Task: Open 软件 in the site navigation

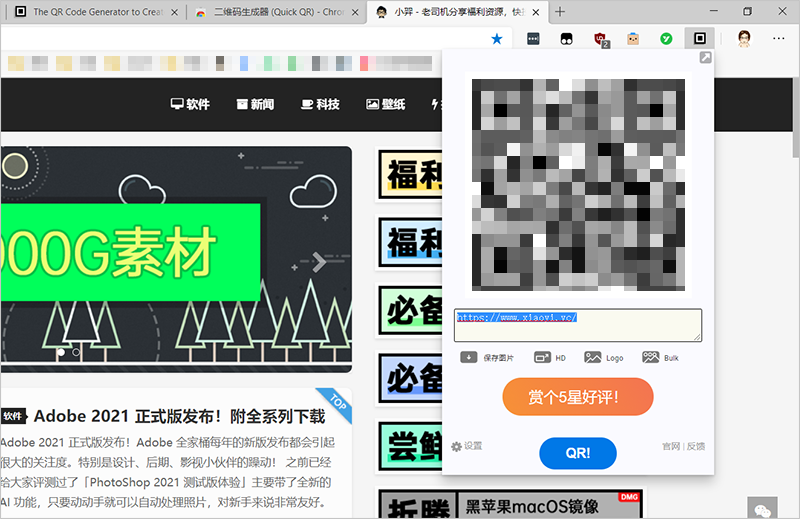Action: pyautogui.click(x=190, y=104)
